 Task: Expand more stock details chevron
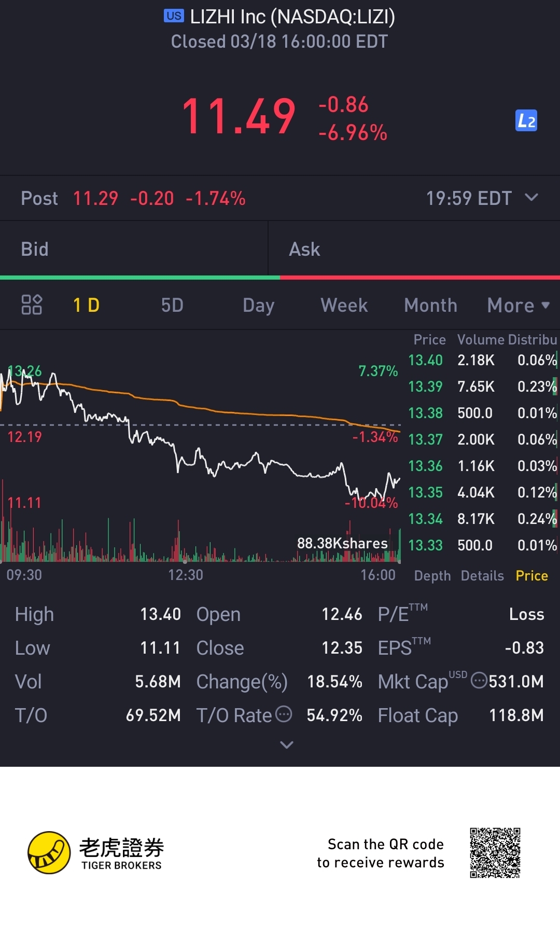286,745
